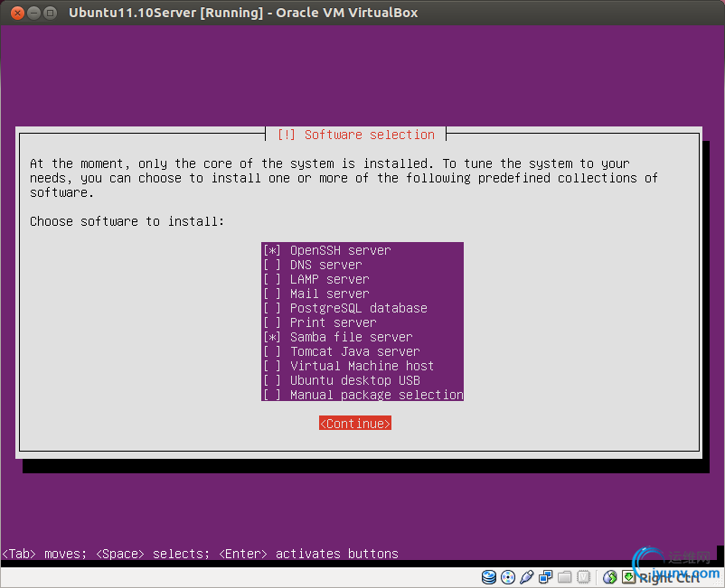Close the VirtualBox window
The image size is (725, 588).
[x=17, y=13]
